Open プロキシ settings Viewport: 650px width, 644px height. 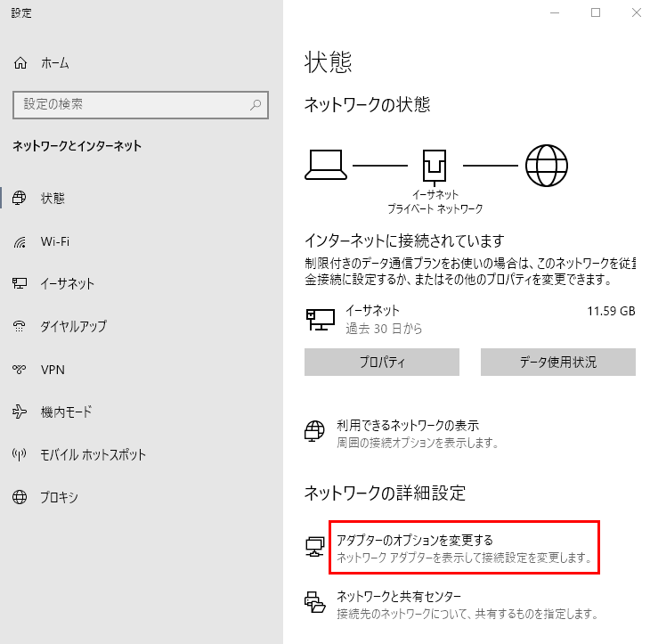59,497
